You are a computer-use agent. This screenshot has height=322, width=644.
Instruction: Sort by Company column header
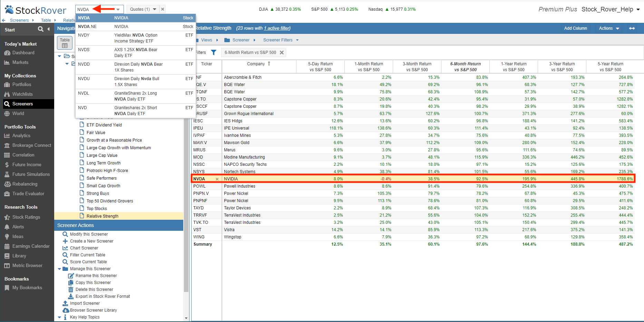[x=259, y=64]
